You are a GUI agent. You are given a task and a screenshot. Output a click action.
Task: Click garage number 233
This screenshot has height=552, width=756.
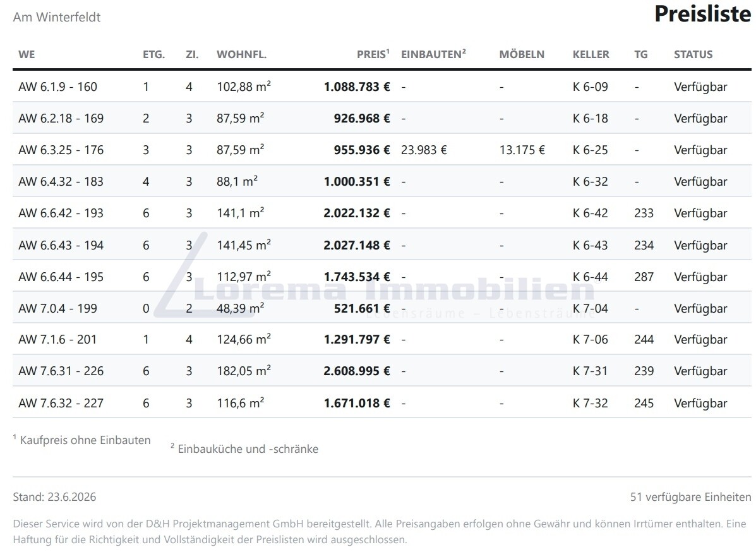[x=644, y=213]
